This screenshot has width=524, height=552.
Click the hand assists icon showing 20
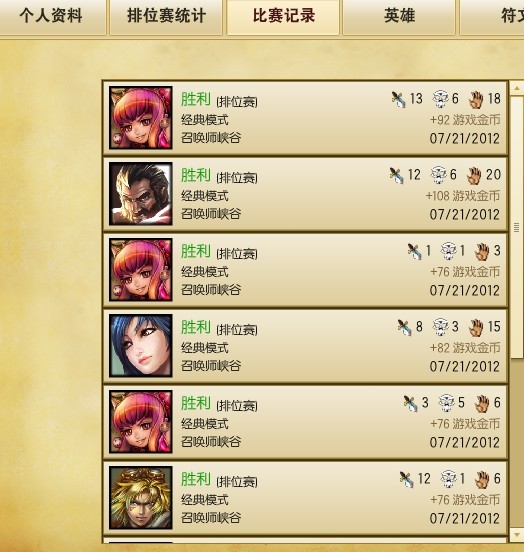[474, 175]
